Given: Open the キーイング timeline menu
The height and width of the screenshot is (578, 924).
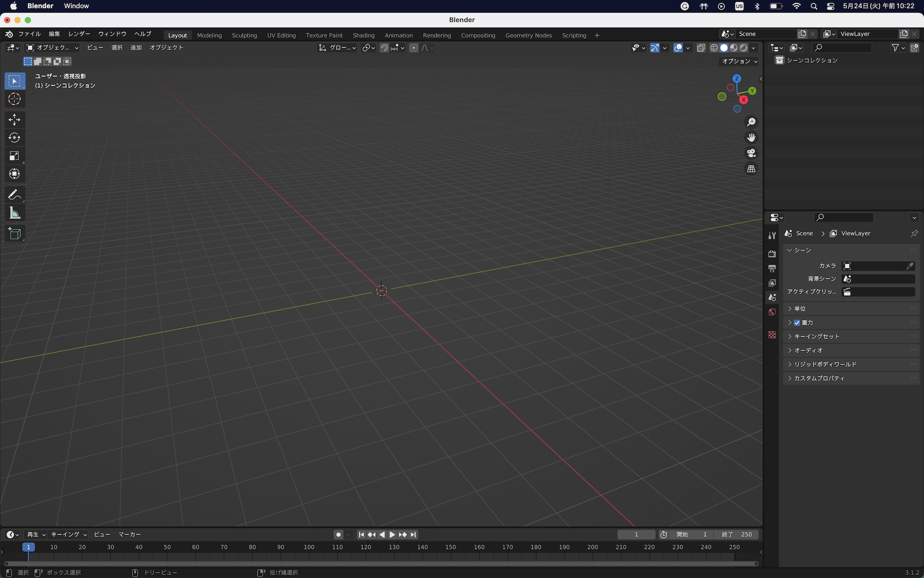Looking at the screenshot, I should tap(68, 535).
